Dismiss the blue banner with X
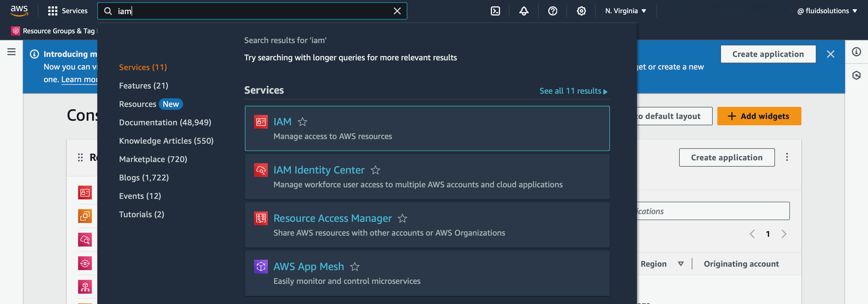 coord(830,54)
